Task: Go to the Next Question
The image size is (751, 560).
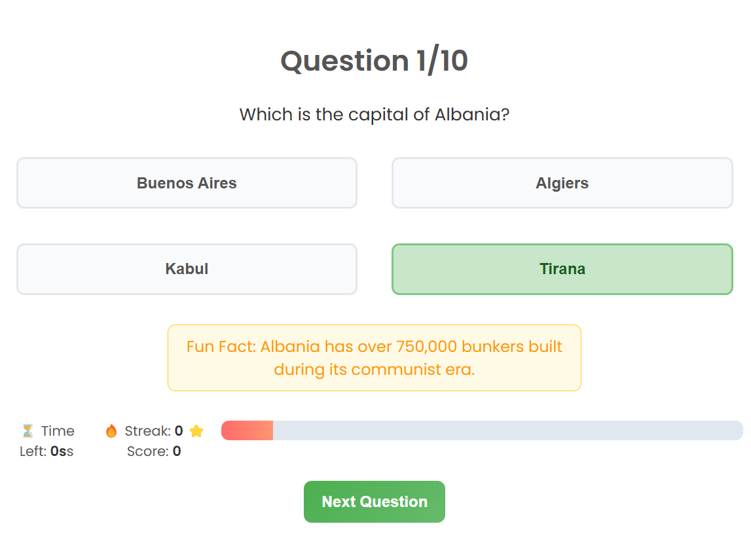Action: tap(375, 502)
